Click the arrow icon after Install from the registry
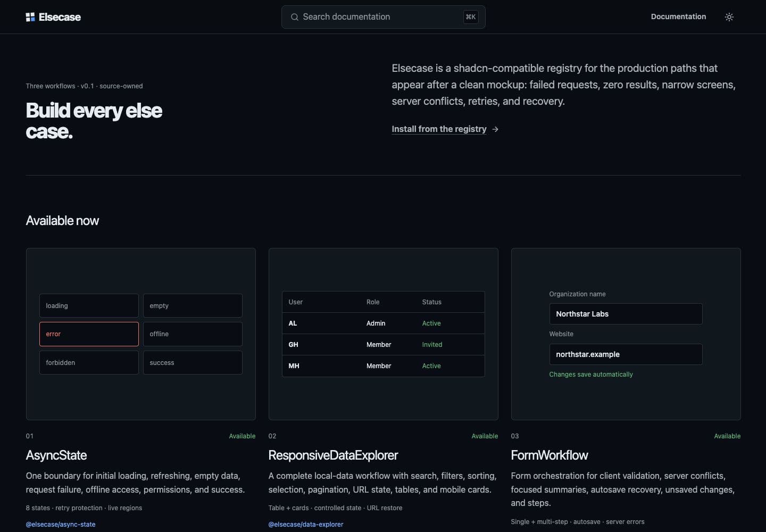This screenshot has height=532, width=766. coord(495,129)
